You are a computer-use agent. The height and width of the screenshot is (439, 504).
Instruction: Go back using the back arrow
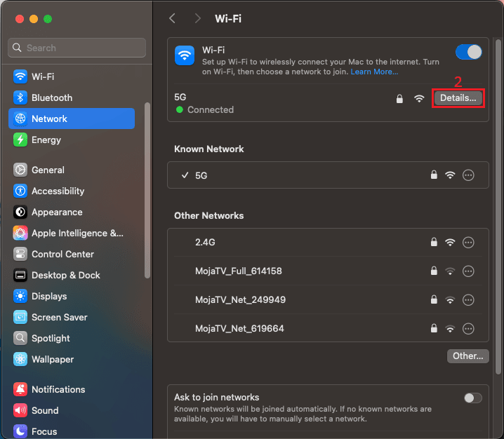173,18
